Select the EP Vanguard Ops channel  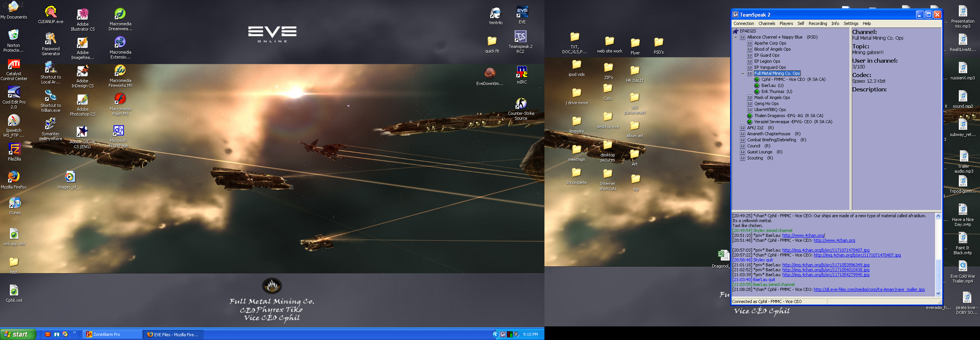click(770, 67)
